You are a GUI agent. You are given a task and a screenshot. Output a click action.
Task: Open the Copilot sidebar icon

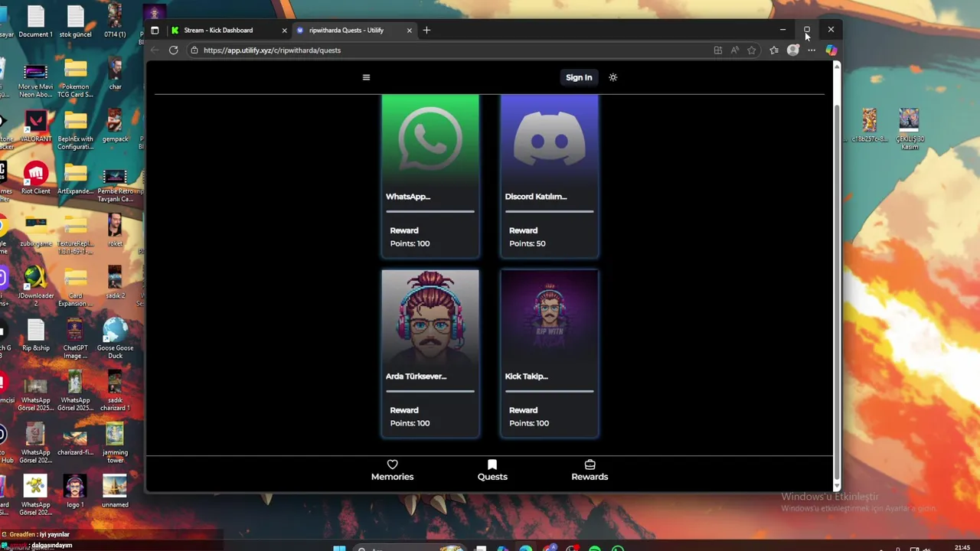pos(831,51)
